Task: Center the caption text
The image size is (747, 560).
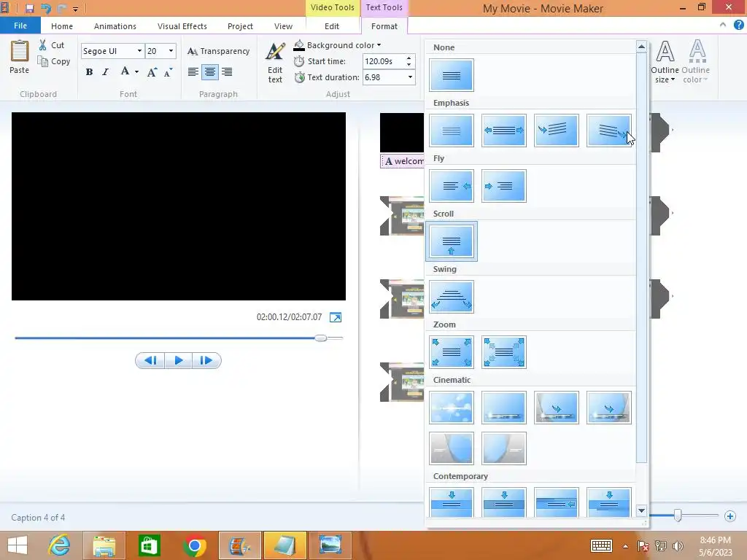Action: pyautogui.click(x=209, y=72)
